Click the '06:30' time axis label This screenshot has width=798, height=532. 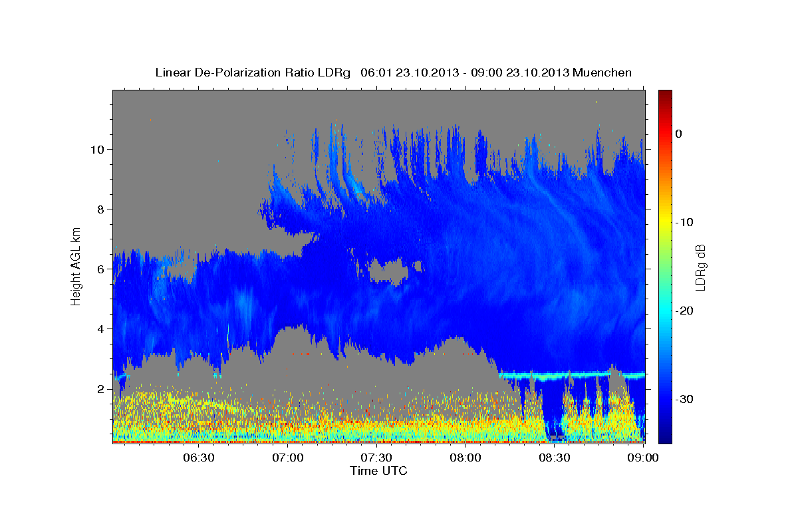[198, 458]
